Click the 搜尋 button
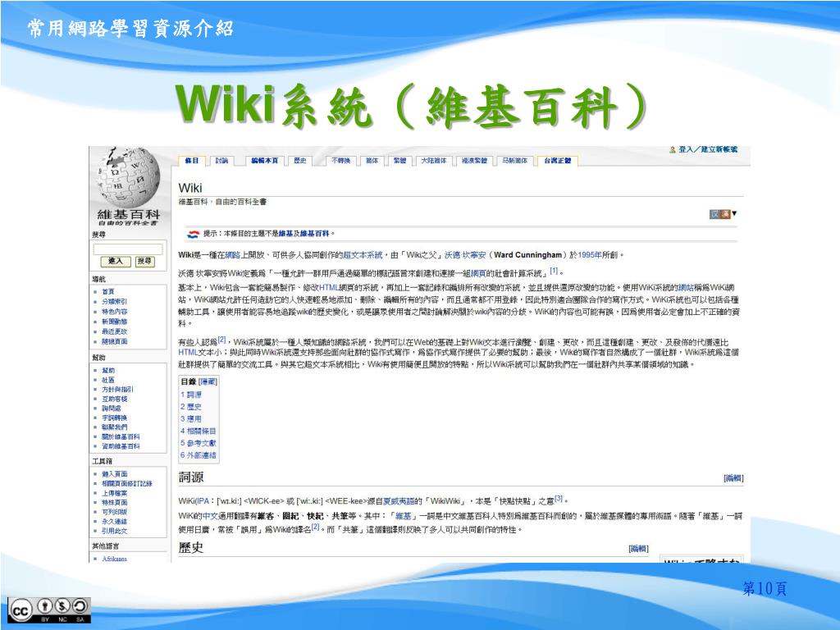 pyautogui.click(x=144, y=262)
